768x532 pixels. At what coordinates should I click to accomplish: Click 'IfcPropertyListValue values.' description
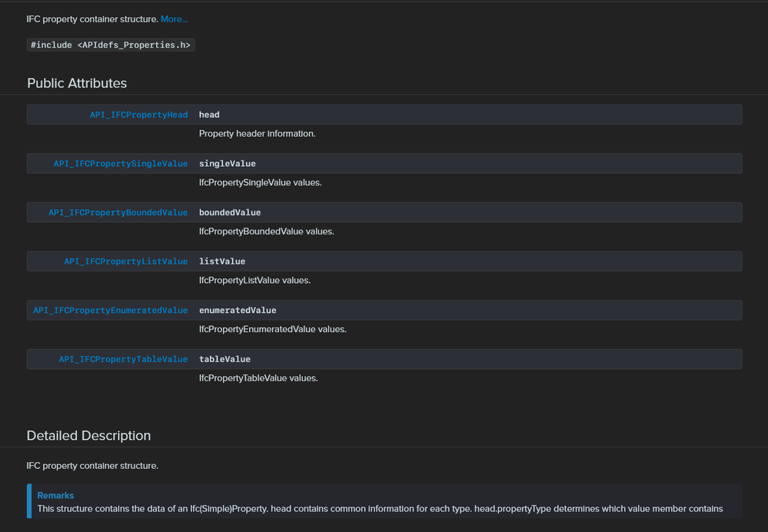[254, 280]
